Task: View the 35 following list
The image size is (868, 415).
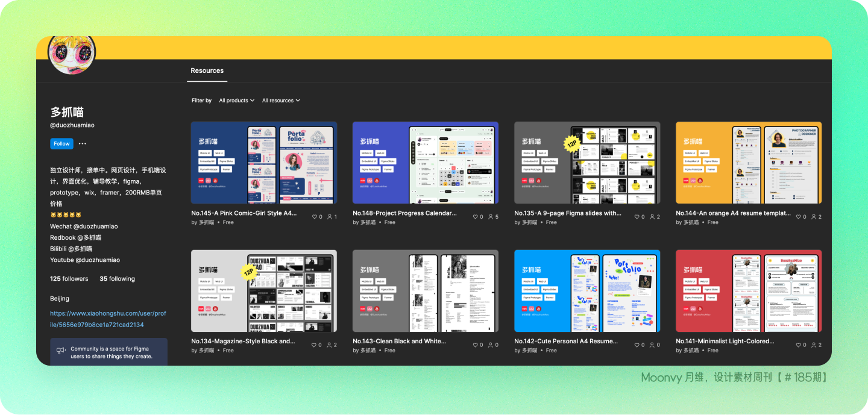Action: point(117,279)
